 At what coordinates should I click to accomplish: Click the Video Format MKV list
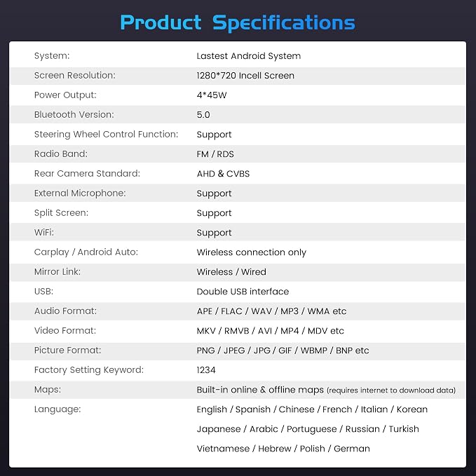(x=270, y=331)
